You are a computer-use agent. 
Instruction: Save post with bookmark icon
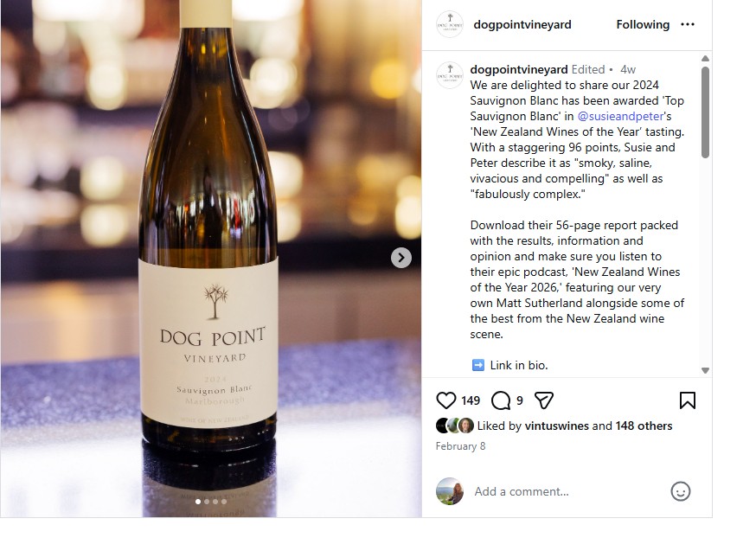[688, 400]
